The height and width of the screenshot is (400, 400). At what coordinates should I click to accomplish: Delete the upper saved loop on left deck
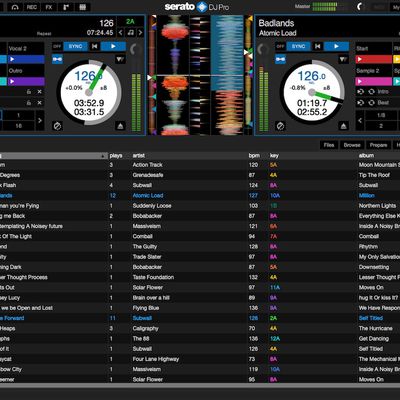coord(39,92)
